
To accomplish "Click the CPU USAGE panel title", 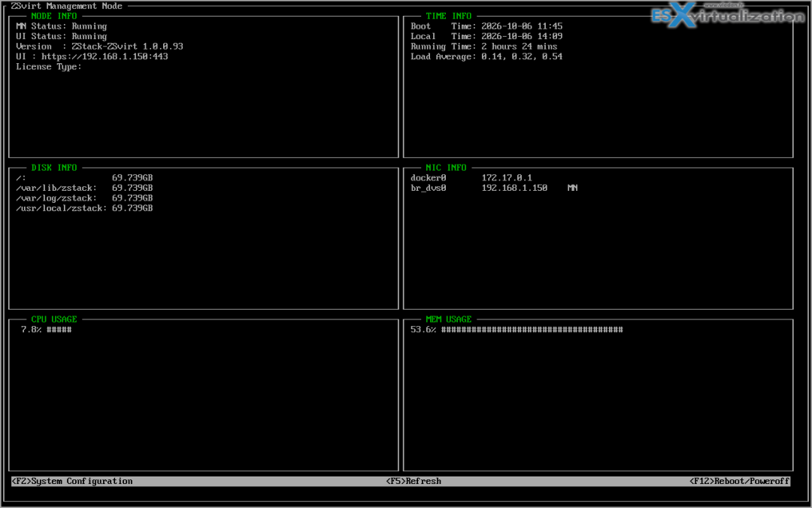I will [x=54, y=319].
